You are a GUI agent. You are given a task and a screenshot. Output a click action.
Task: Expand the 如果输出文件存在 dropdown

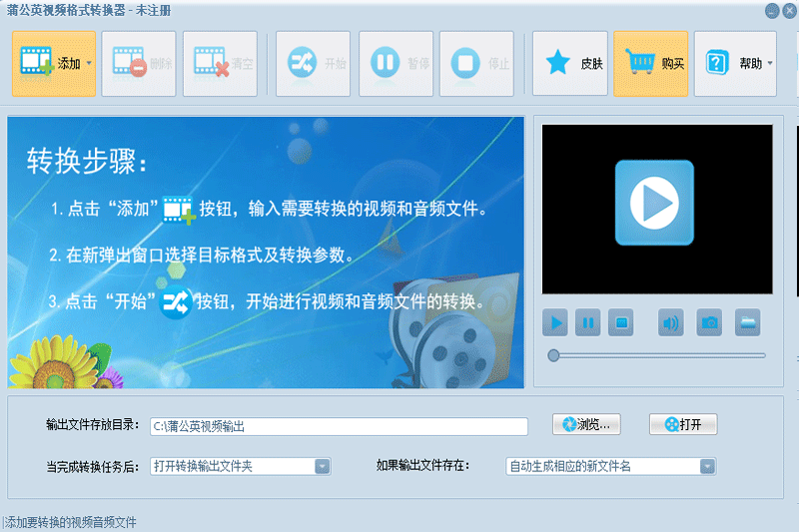pos(707,466)
